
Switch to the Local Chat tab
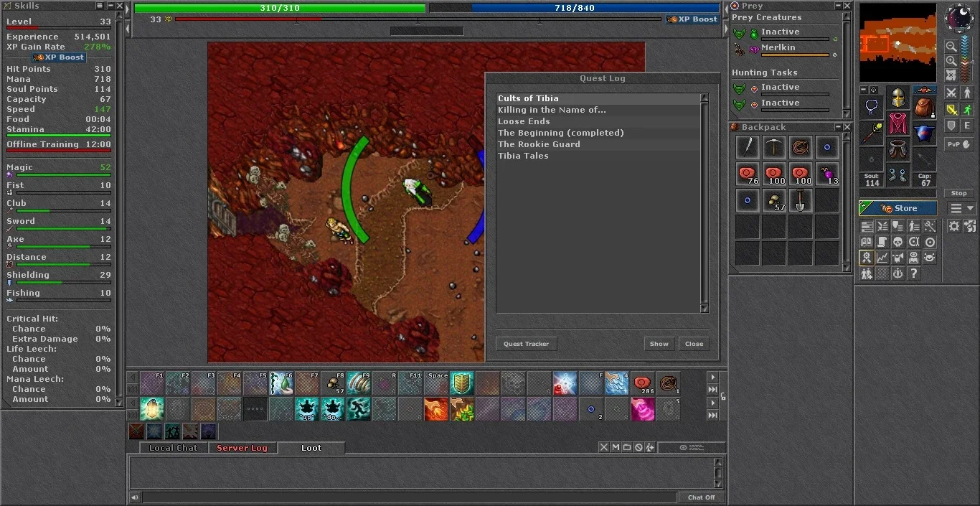tap(173, 448)
